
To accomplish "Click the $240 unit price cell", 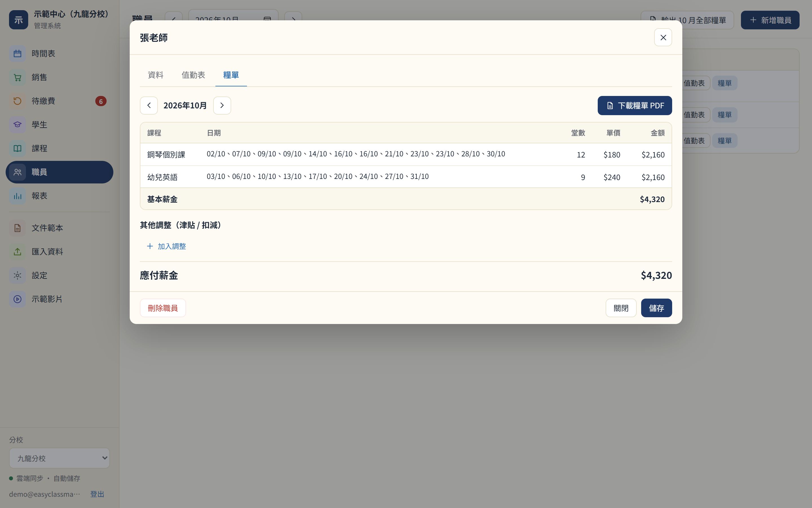I will pos(612,178).
